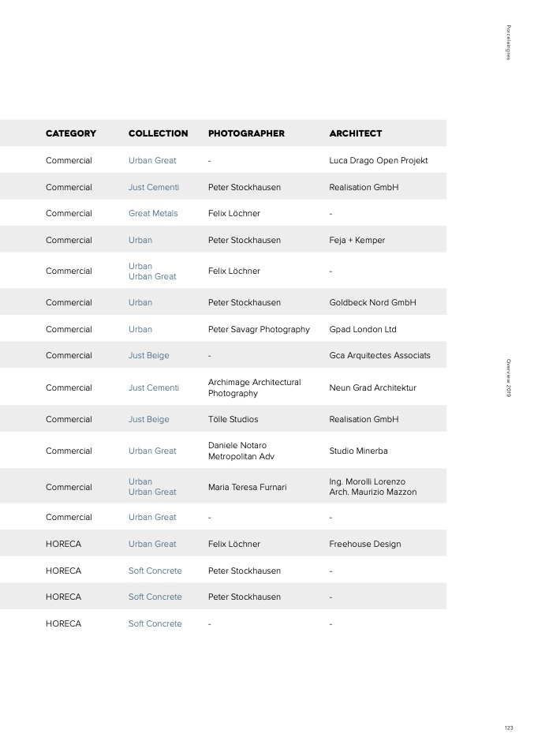The height and width of the screenshot is (756, 534).
Task: Click Urban Great link in Studio Minerba row
Action: [x=152, y=451]
